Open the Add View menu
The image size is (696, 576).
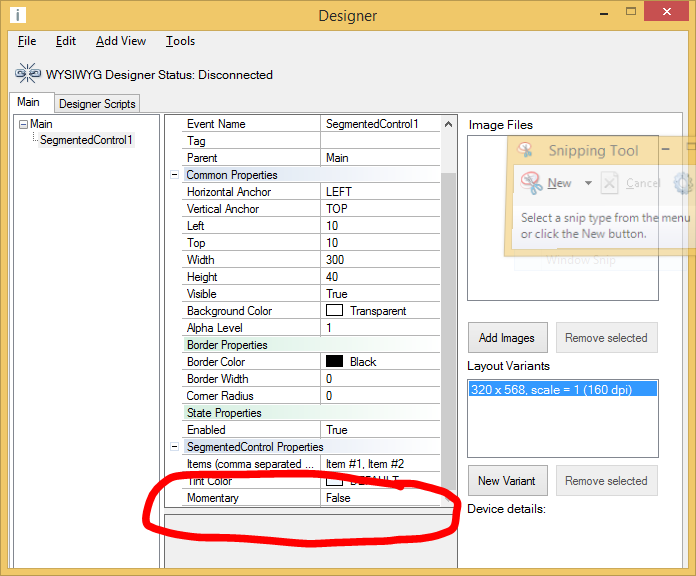(121, 41)
